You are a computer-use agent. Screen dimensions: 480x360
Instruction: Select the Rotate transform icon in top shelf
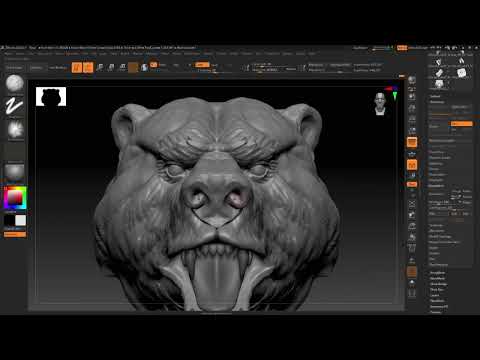(x=122, y=67)
